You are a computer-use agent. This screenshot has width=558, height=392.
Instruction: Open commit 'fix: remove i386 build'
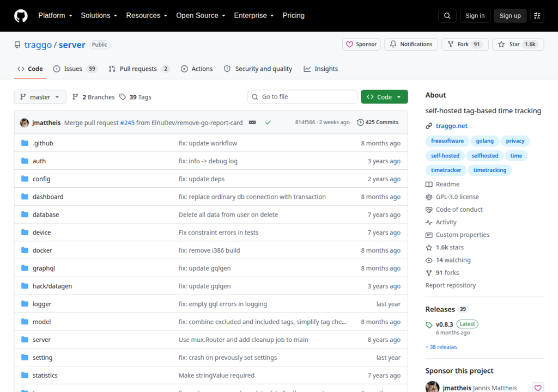[209, 250]
